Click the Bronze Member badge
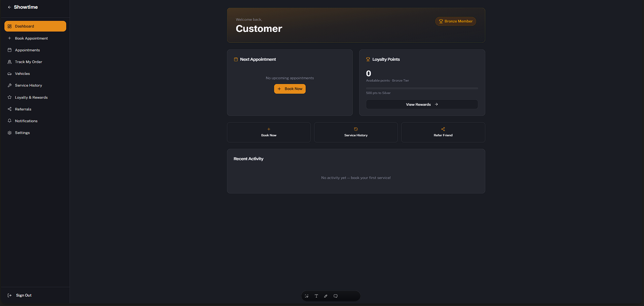Viewport: 644px width, 306px height. coord(456,21)
